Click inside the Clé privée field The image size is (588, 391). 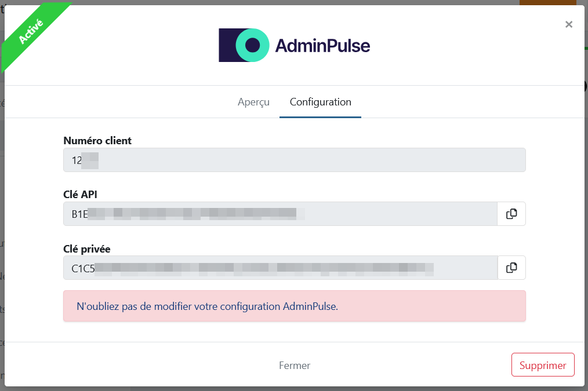(281, 268)
